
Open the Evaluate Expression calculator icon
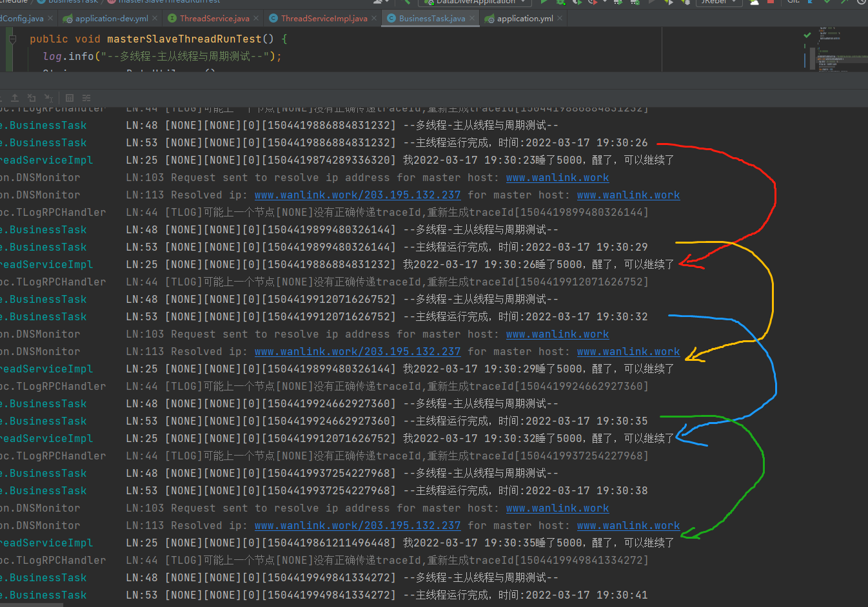(x=70, y=98)
